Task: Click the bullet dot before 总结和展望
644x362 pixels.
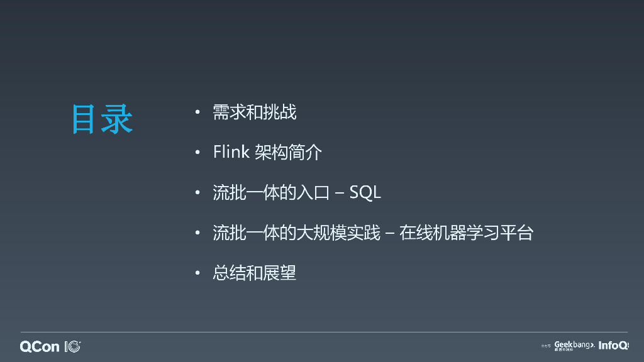Action: (x=197, y=273)
